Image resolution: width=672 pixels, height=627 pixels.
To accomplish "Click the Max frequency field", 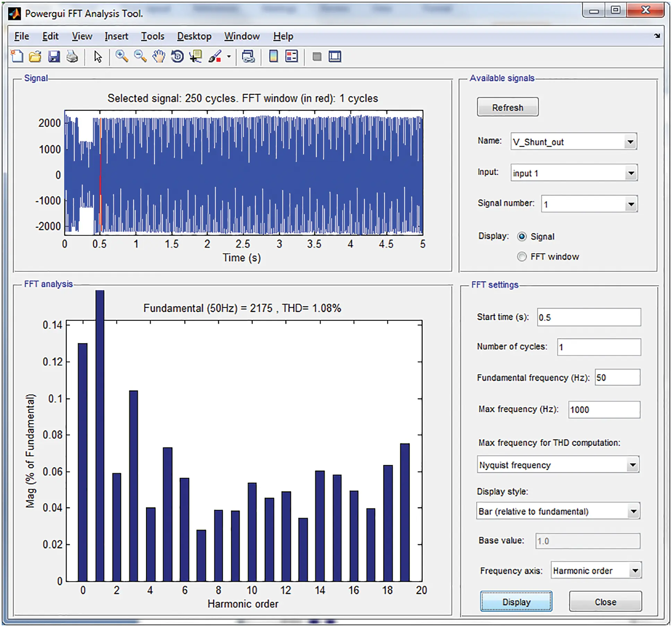I will pos(604,410).
